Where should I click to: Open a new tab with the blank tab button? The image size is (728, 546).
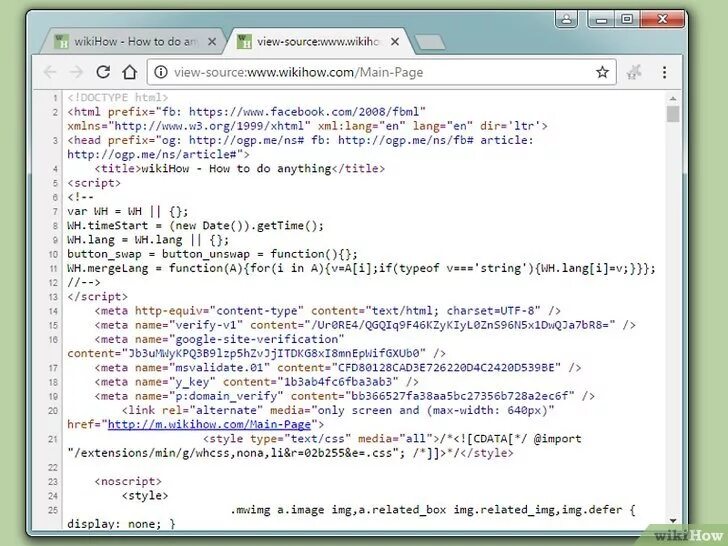(x=430, y=43)
